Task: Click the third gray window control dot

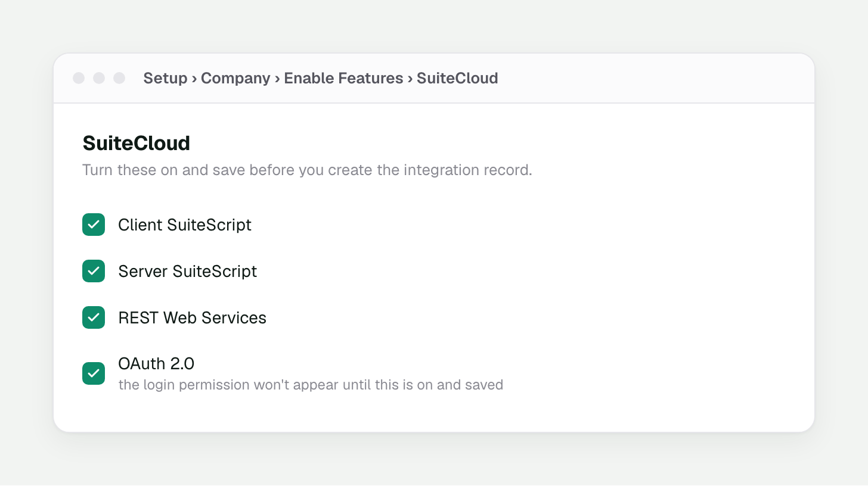Action: point(119,78)
